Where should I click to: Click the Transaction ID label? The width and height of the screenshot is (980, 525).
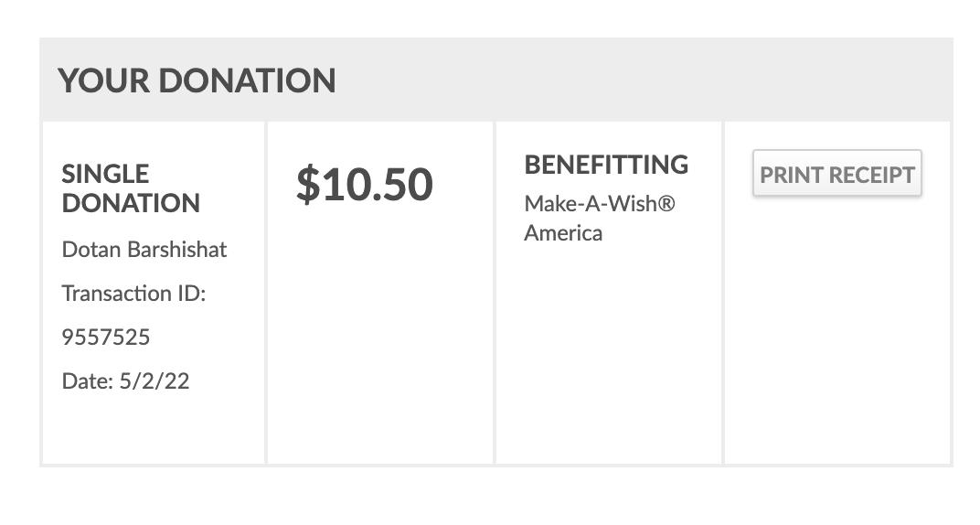(133, 294)
